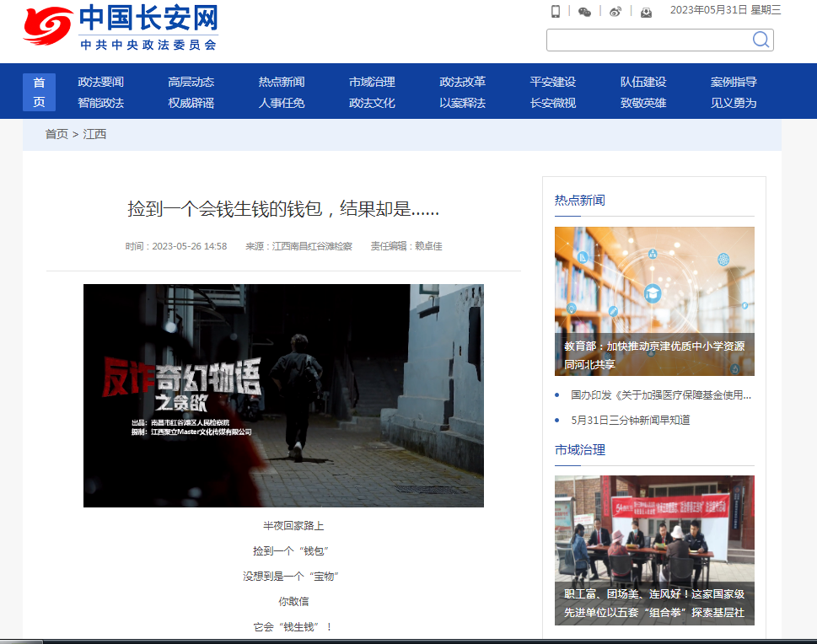The image size is (817, 644).
Task: Open 以案释法 navigation item
Action: coord(462,103)
